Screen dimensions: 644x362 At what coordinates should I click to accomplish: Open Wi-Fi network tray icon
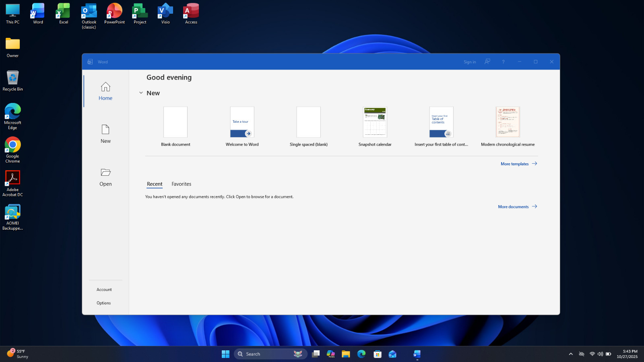[x=592, y=354]
